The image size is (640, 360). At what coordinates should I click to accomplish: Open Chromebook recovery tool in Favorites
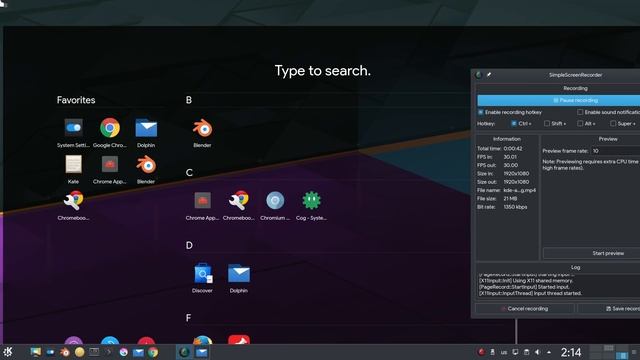pyautogui.click(x=73, y=205)
